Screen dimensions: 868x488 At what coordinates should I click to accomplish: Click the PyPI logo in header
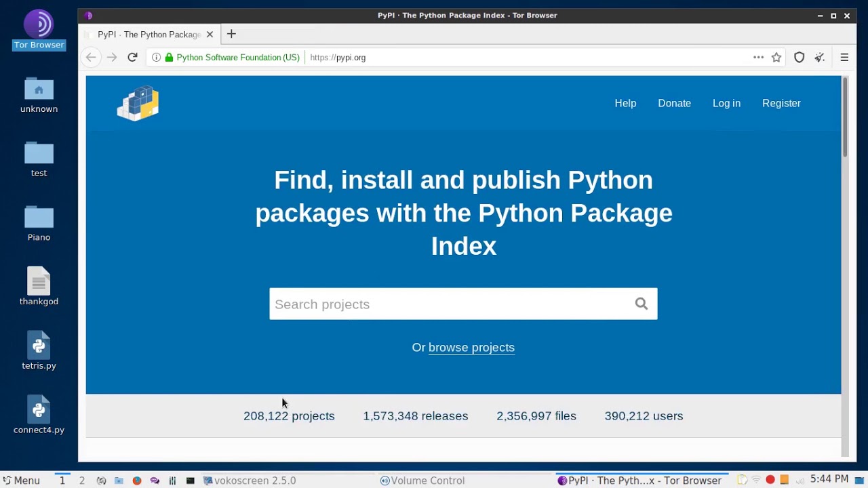coord(138,104)
